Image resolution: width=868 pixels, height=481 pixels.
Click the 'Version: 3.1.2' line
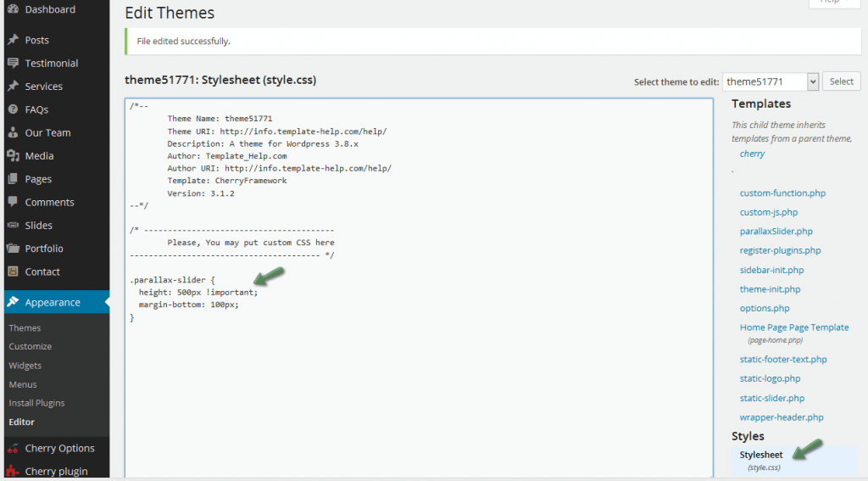point(201,193)
